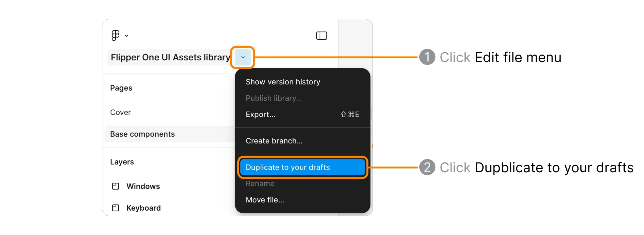
Task: Choose Move file… option
Action: 265,200
